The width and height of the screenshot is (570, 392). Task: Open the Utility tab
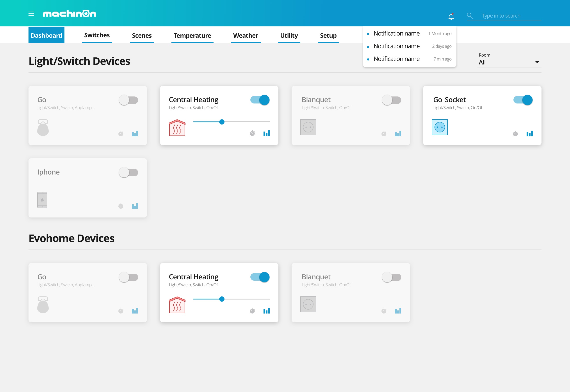pyautogui.click(x=289, y=36)
